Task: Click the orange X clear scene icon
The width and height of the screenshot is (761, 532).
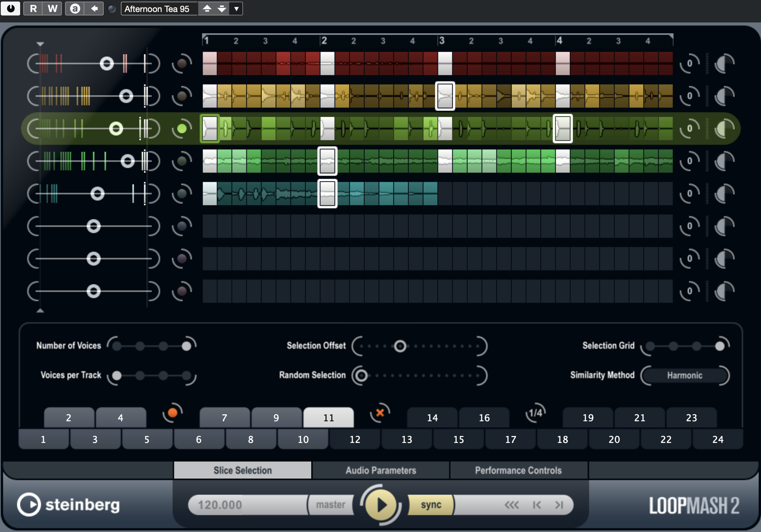Action: (380, 413)
